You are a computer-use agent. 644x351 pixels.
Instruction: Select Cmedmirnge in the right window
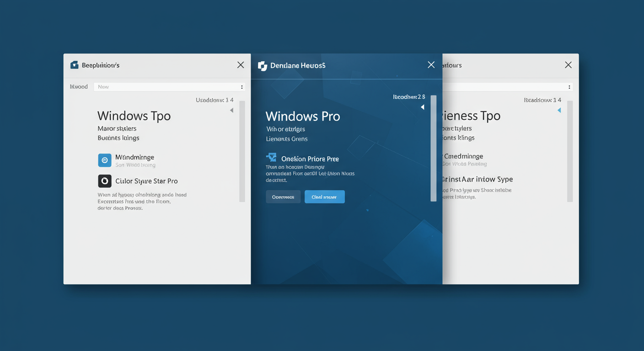click(x=463, y=156)
